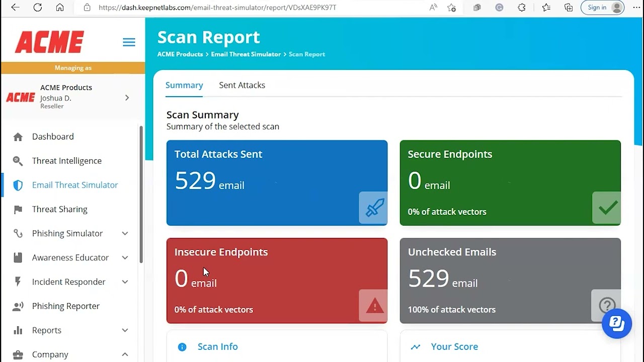Click the 'Managing as' banner
This screenshot has width=644, height=362.
73,68
